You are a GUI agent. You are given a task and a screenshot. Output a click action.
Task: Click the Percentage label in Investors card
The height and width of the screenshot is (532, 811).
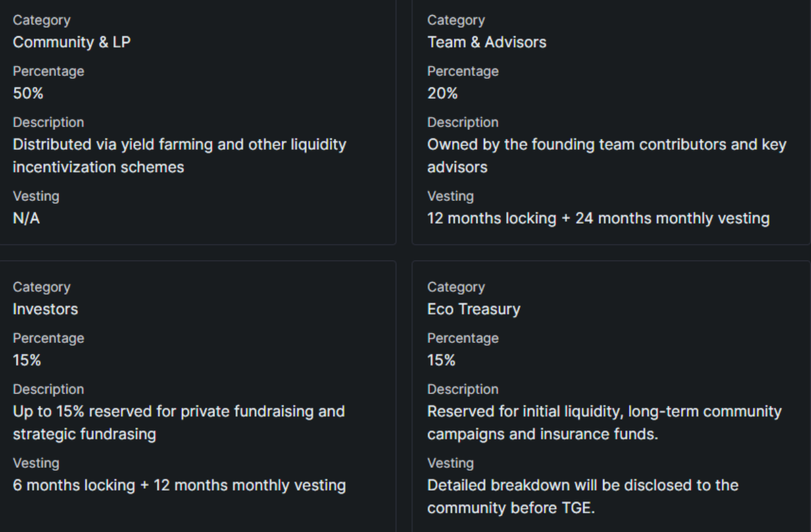tap(49, 338)
